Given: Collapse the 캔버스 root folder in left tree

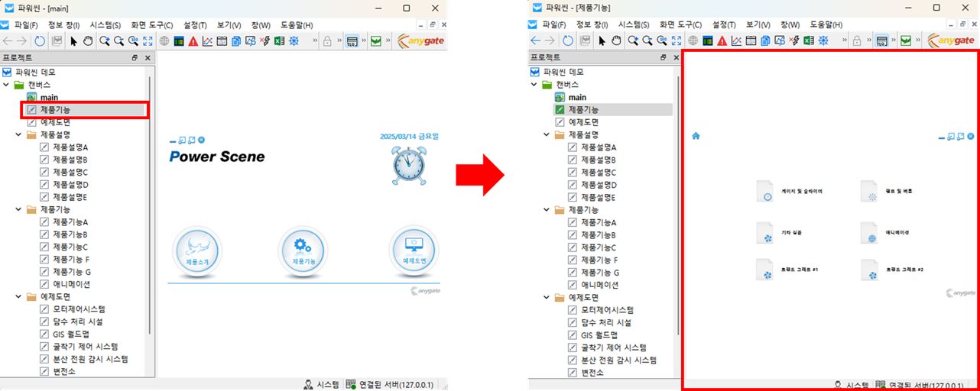Looking at the screenshot, I should [6, 85].
